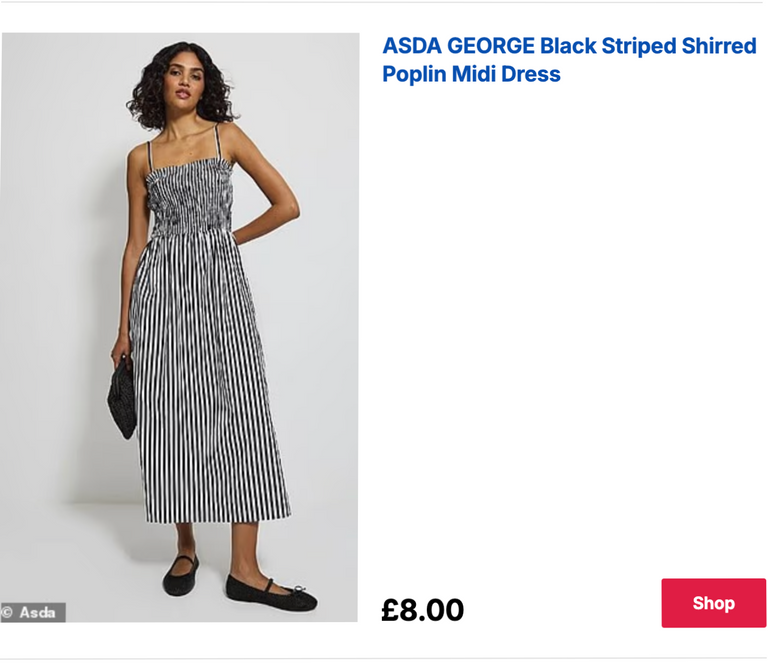The height and width of the screenshot is (663, 768).
Task: Click the 'Shirred' word in the product title
Action: coord(719,45)
